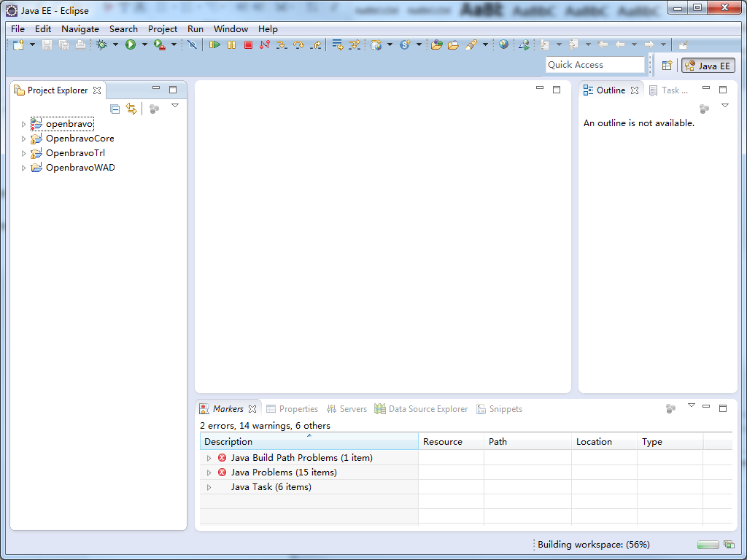Click the green Run button icon

(131, 44)
